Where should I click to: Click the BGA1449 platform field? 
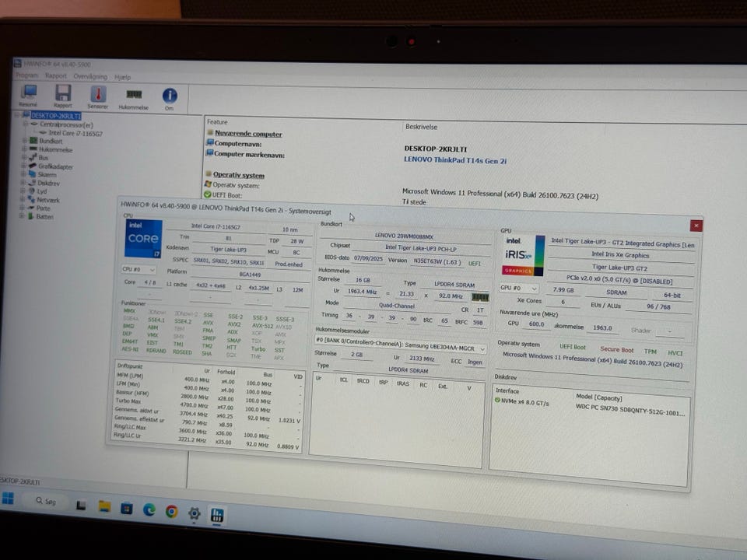[x=249, y=275]
